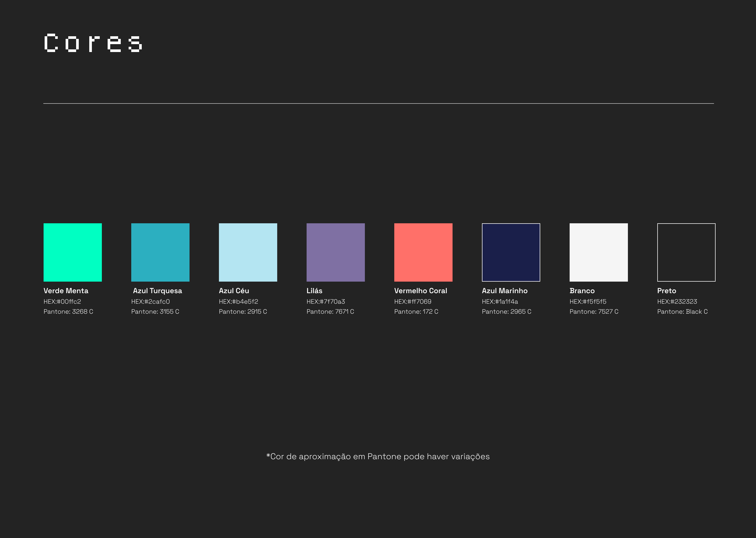Pick the Azul Marinho navy swatch
Viewport: 756px width, 538px height.
(x=511, y=252)
